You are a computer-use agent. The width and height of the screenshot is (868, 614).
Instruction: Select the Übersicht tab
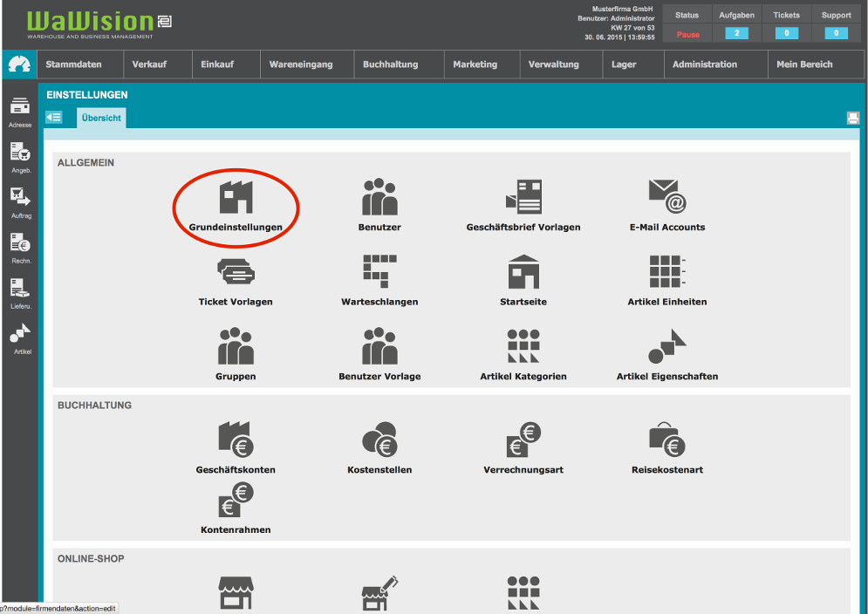[101, 118]
